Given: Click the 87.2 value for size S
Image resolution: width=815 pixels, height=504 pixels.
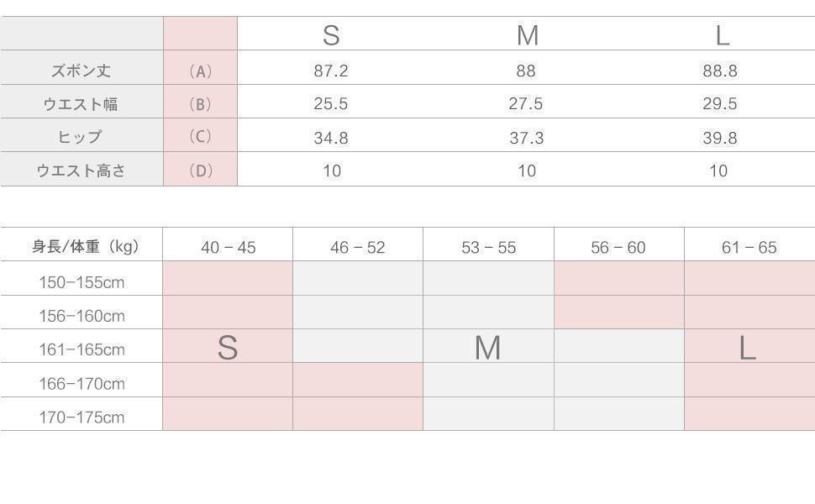Looking at the screenshot, I should pos(330,71).
